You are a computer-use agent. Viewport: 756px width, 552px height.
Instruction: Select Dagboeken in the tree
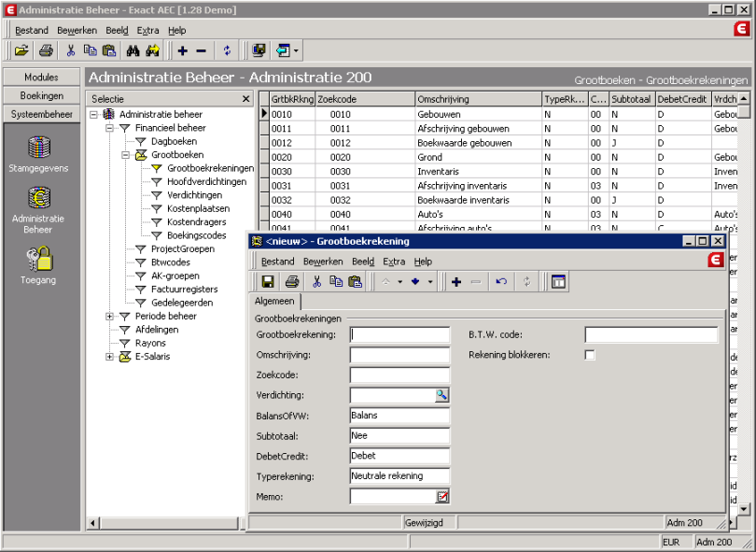[174, 141]
